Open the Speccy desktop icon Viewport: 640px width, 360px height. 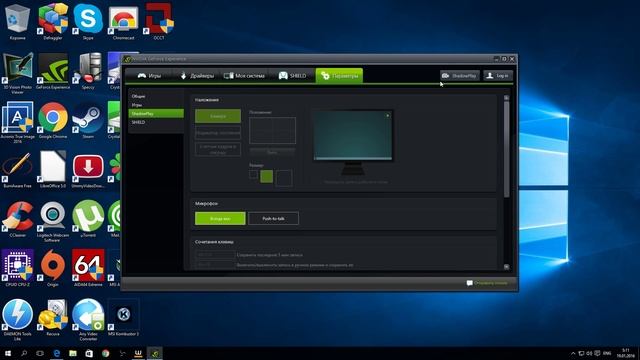(x=88, y=71)
